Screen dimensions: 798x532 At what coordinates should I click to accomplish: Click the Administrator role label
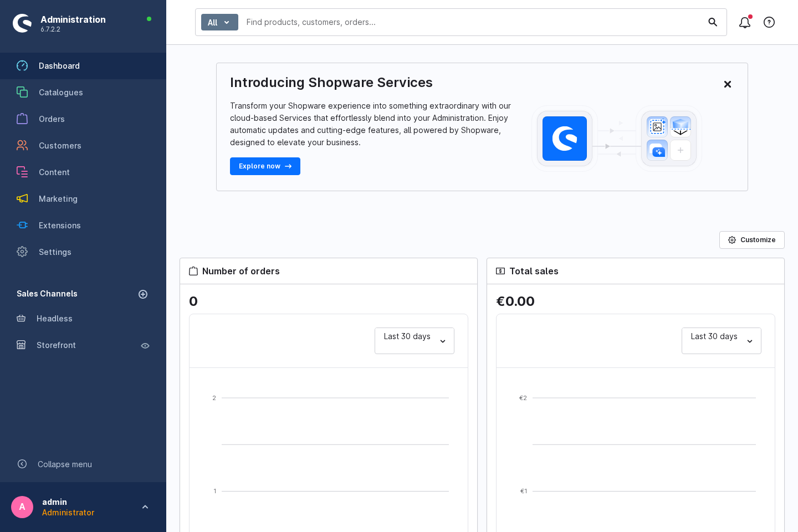tap(68, 513)
